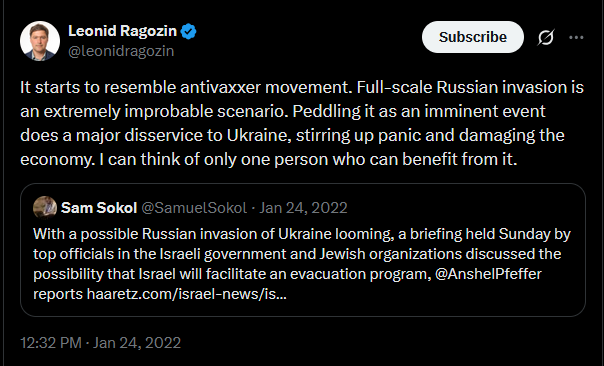
Task: Click the quoted post's Jan 24, 2022 date
Action: [303, 208]
